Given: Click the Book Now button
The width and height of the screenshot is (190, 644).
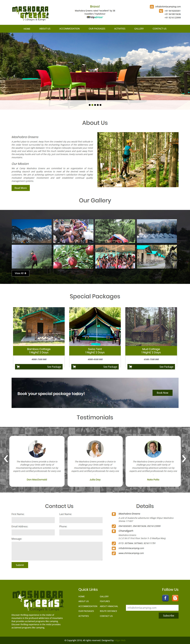Looking at the screenshot, I should 162,393.
